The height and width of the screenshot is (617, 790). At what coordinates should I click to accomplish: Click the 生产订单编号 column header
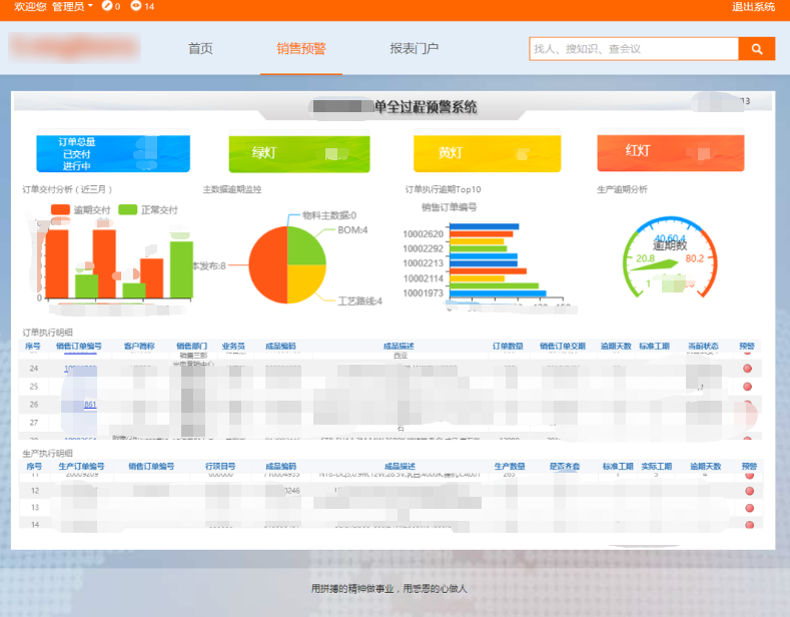(82, 466)
